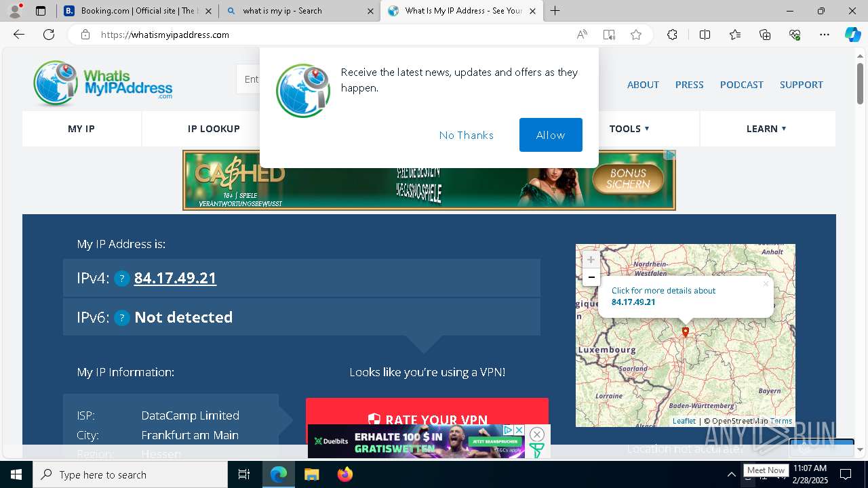This screenshot has height=488, width=868.
Task: Click the 'Frankfurt am Main' city value
Action: point(190,435)
